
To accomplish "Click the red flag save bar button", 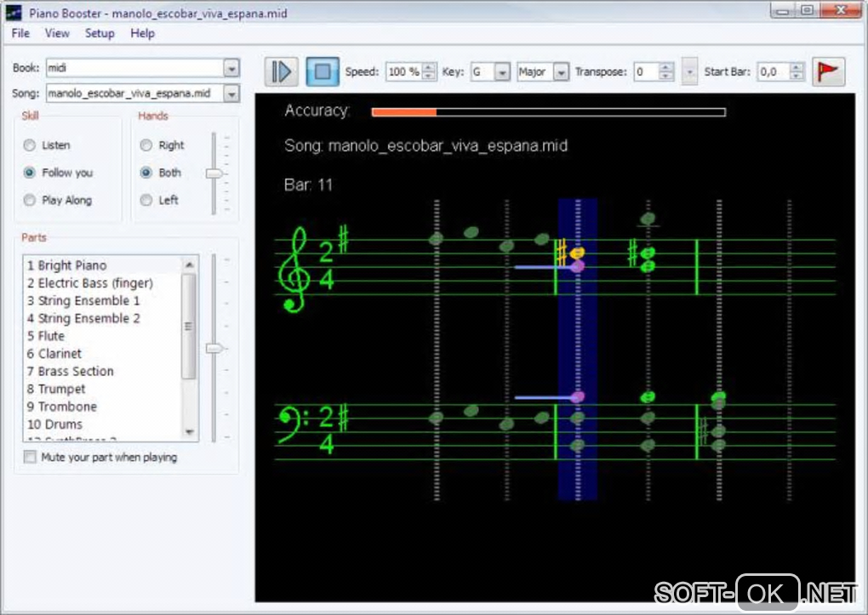I will 828,71.
